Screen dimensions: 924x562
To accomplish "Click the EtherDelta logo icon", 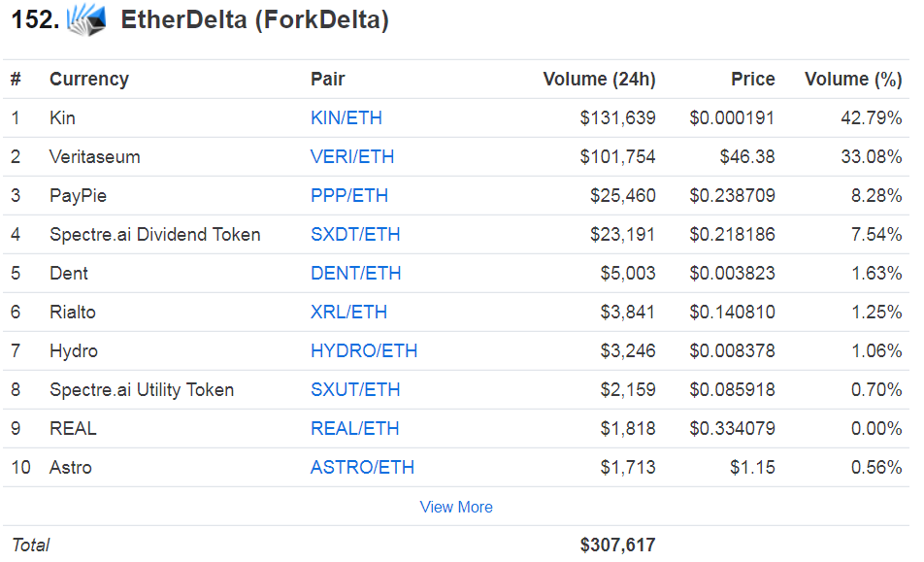I will point(85,20).
